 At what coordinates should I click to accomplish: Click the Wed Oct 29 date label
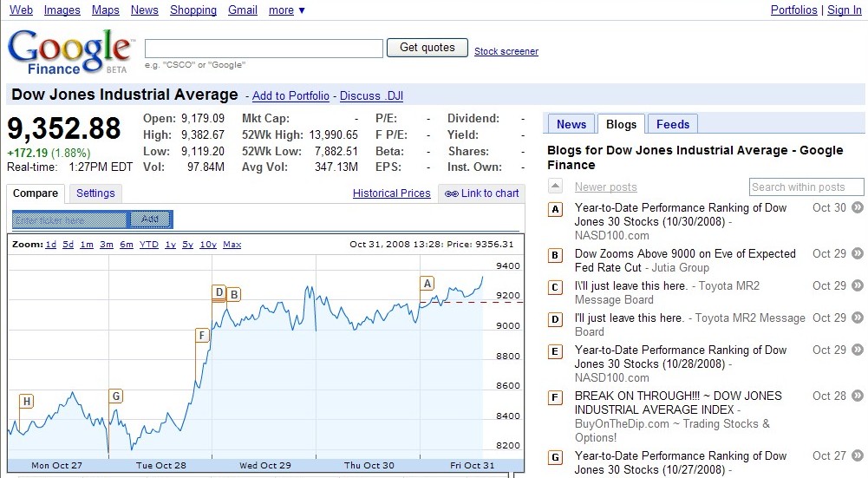(265, 465)
